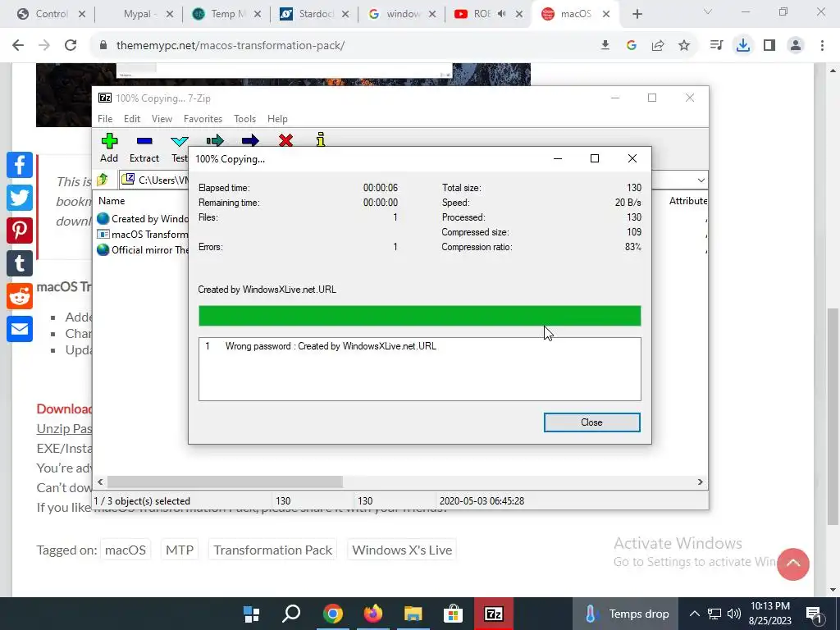
Task: Click the Name column header in 7-Zip
Action: click(112, 201)
